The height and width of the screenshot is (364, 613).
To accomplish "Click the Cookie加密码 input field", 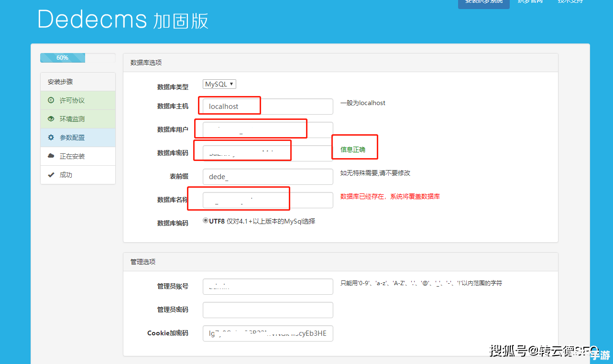I will pyautogui.click(x=268, y=333).
